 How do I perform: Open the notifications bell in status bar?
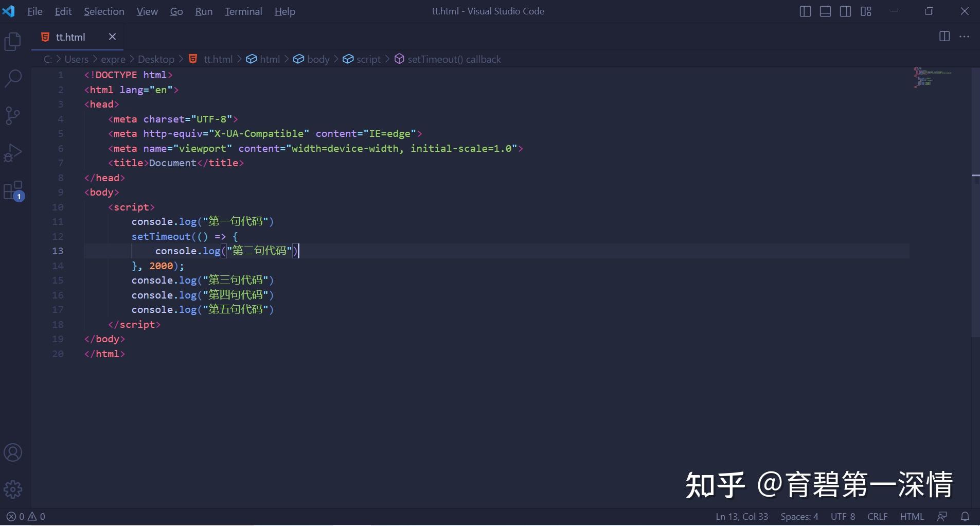click(x=966, y=516)
